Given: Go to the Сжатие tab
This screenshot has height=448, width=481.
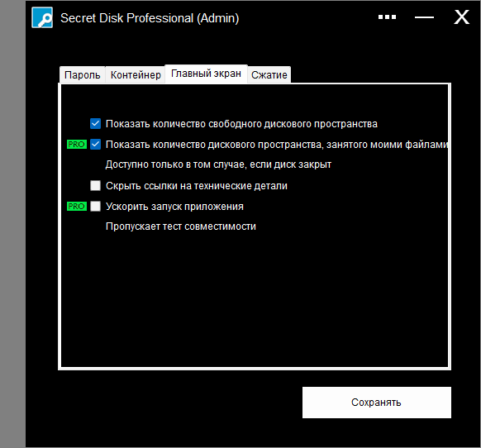Looking at the screenshot, I should click(269, 75).
